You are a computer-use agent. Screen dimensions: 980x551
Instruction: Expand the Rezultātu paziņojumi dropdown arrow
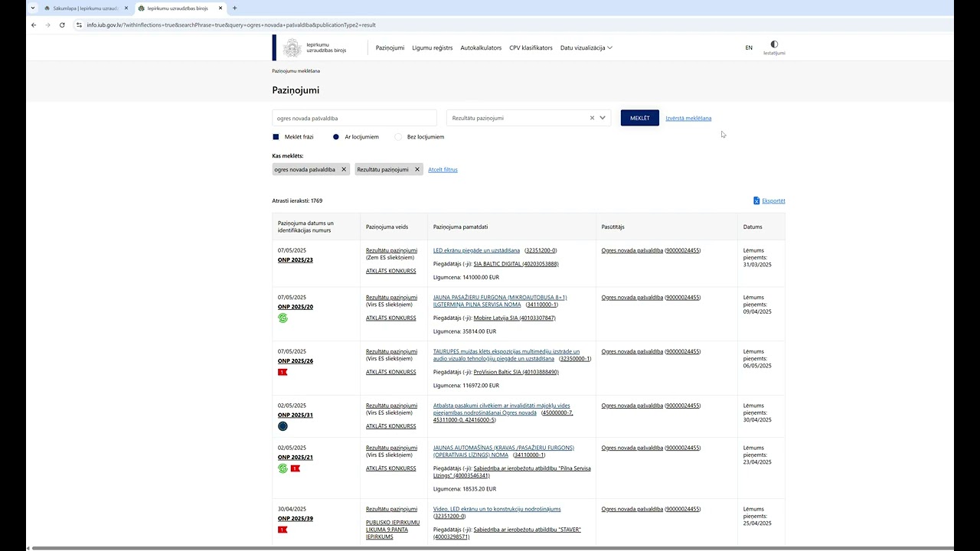603,118
